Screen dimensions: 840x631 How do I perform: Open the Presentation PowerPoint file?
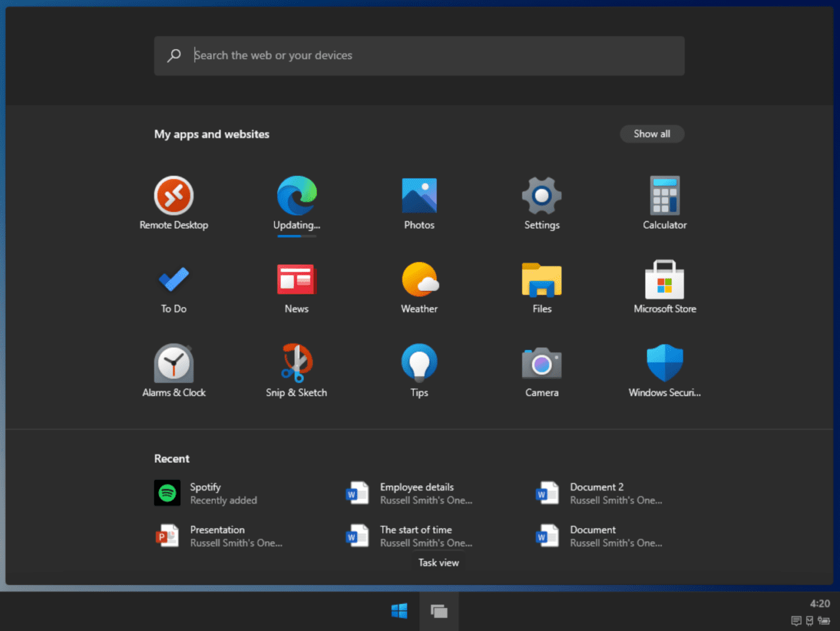(219, 536)
